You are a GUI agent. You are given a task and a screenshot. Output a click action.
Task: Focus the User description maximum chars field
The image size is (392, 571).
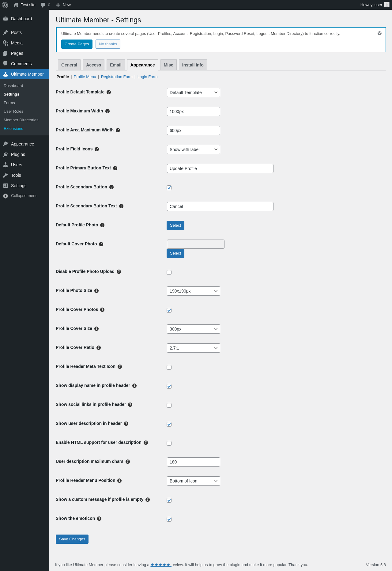pos(194,462)
